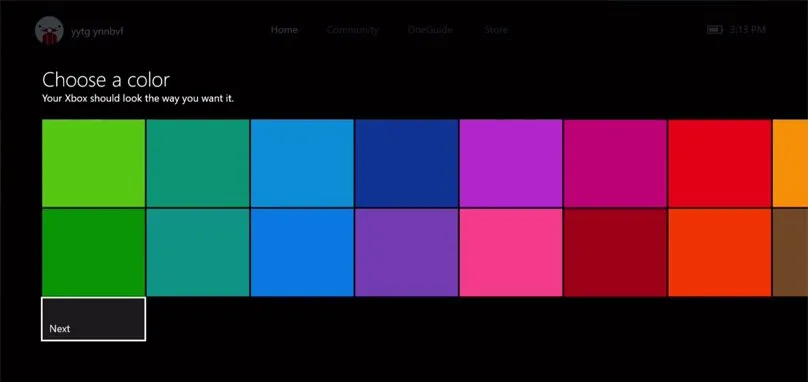Choose the bottom-row teal swatch
This screenshot has height=382, width=808.
[198, 252]
